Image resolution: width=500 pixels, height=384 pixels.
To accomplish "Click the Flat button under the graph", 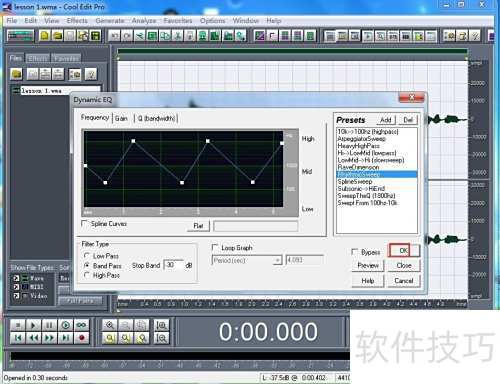I will pos(199,226).
